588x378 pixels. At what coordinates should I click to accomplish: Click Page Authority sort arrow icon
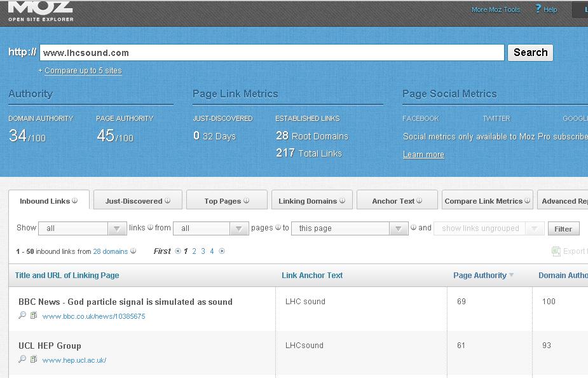point(510,275)
